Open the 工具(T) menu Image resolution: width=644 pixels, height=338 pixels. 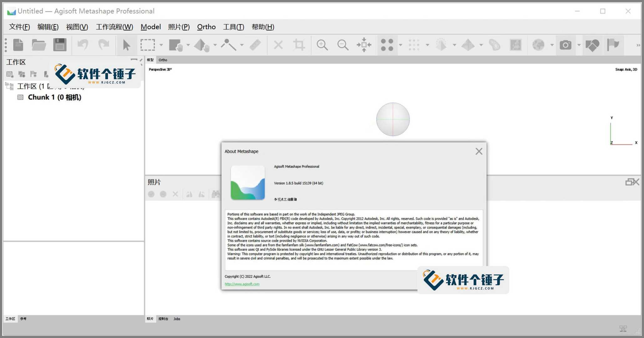coord(234,27)
